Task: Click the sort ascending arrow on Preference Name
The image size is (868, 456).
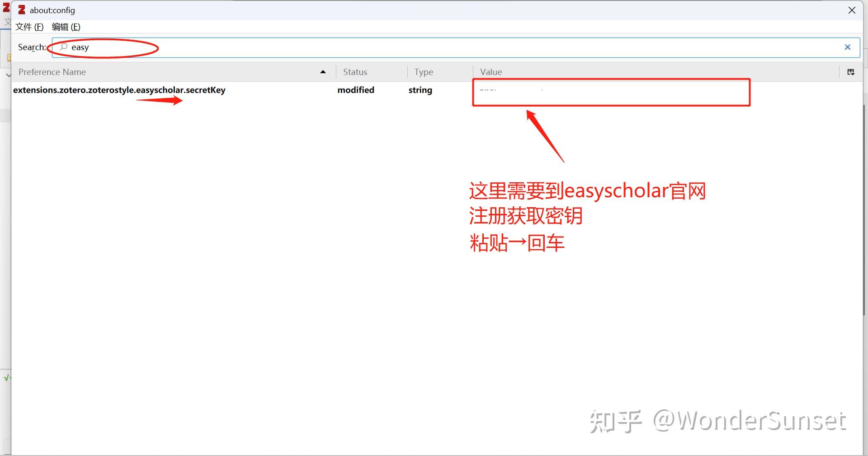Action: coord(323,72)
